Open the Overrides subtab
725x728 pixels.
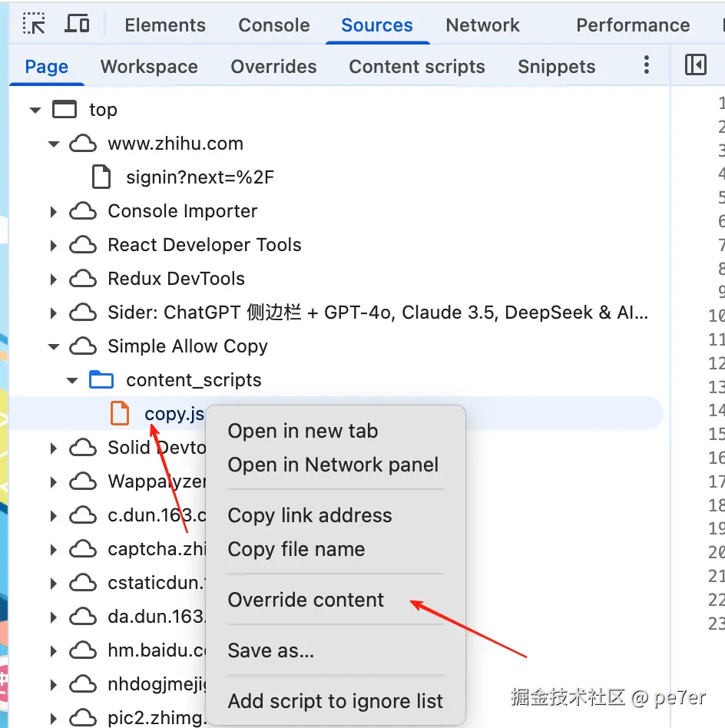[273, 66]
